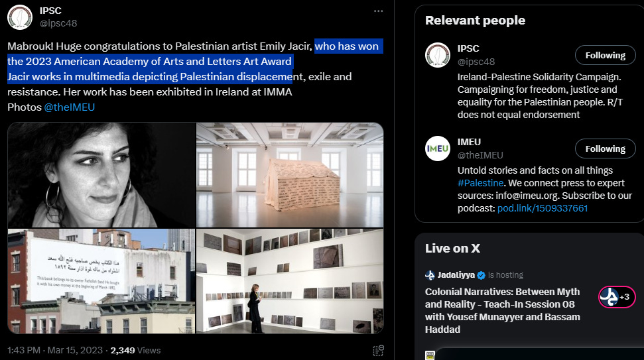Open the Colonial Narratives live session title
Viewport: 644px width, 360px height.
[503, 310]
